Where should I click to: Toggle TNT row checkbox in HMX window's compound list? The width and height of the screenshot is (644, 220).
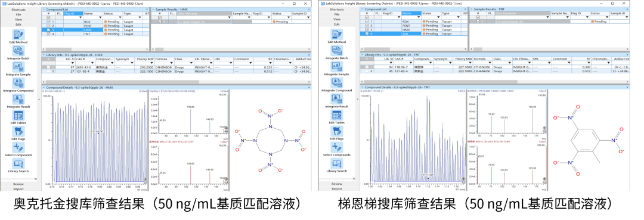pyautogui.click(x=48, y=33)
